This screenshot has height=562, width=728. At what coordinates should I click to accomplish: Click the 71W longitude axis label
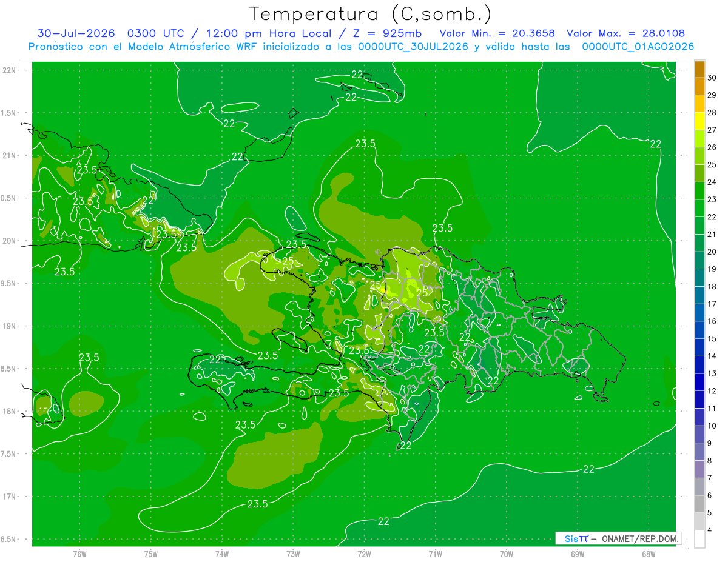click(x=435, y=554)
